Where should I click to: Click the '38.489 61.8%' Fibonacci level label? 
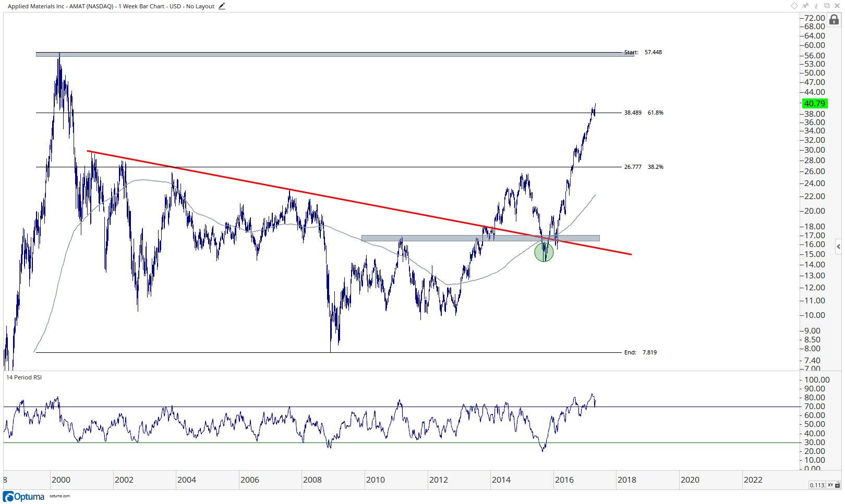click(x=644, y=113)
